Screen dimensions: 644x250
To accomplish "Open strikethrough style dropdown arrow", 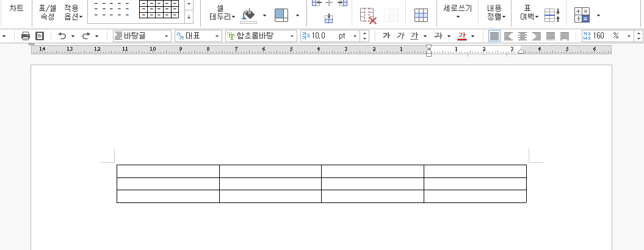I will click(x=449, y=36).
